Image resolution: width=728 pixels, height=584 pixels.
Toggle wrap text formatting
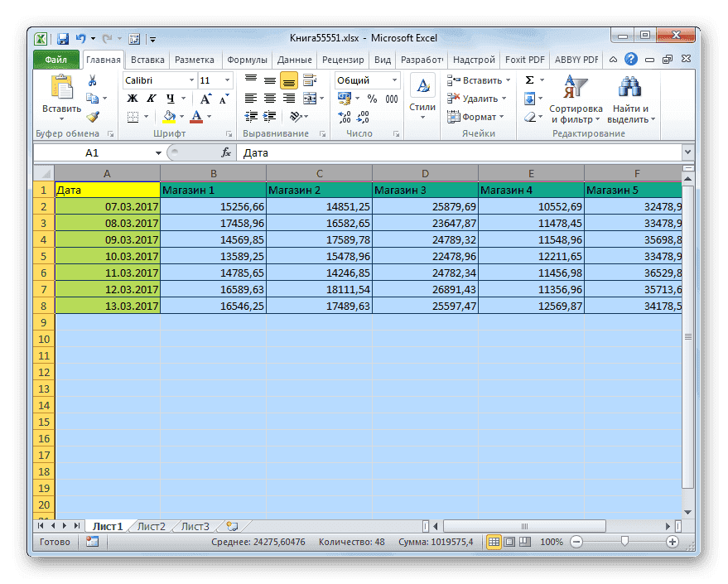click(x=308, y=81)
